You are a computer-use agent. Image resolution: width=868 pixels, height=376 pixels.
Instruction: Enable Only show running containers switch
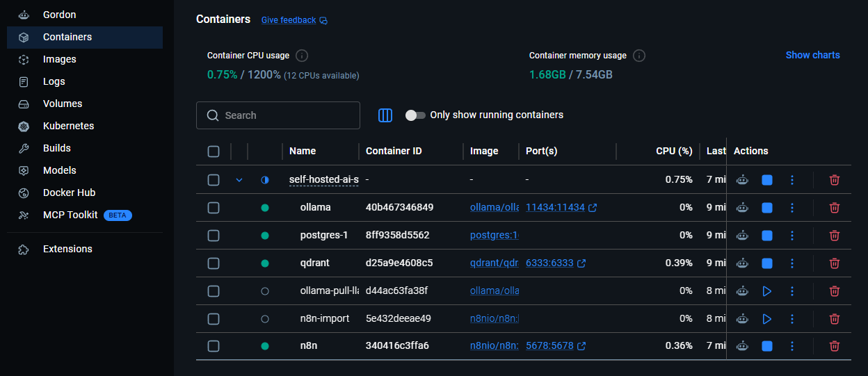415,115
